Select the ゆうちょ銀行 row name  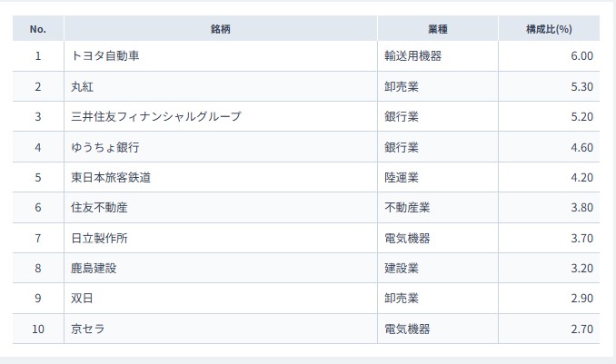click(x=104, y=147)
